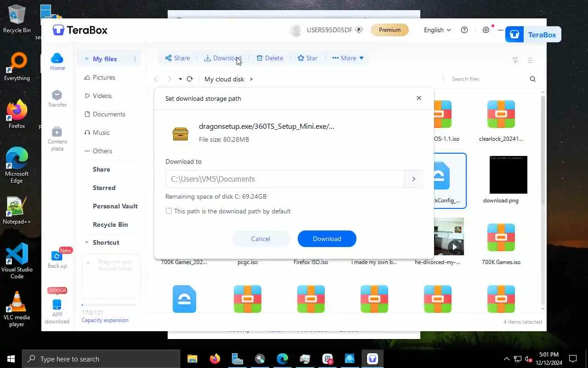Viewport: 588px width, 368px height.
Task: Open Microsoft Edge from the taskbar
Action: pos(283,359)
